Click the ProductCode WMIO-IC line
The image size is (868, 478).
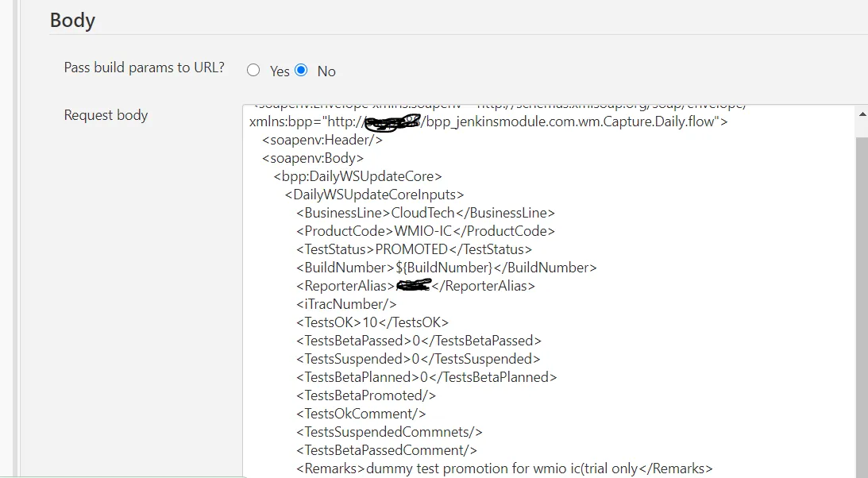(x=425, y=231)
